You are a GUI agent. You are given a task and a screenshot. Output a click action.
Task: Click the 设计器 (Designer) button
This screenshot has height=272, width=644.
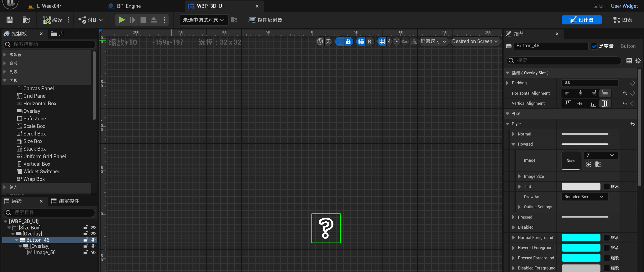[582, 20]
